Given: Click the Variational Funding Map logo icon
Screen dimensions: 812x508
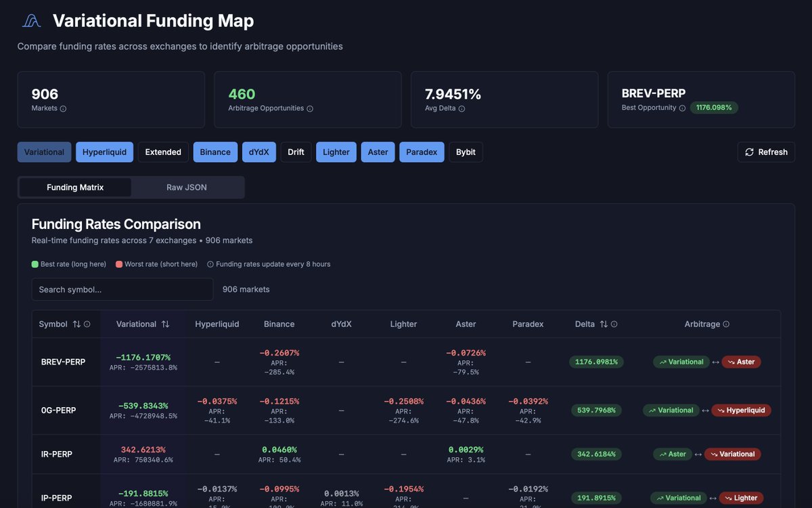Looking at the screenshot, I should [31, 21].
